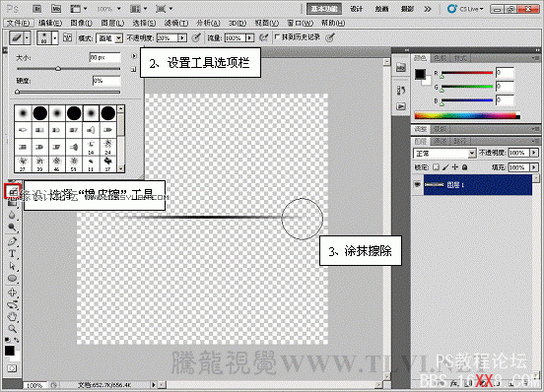Swap foreground and background colors icon
Viewport: 544px width, 392px height.
(x=17, y=340)
